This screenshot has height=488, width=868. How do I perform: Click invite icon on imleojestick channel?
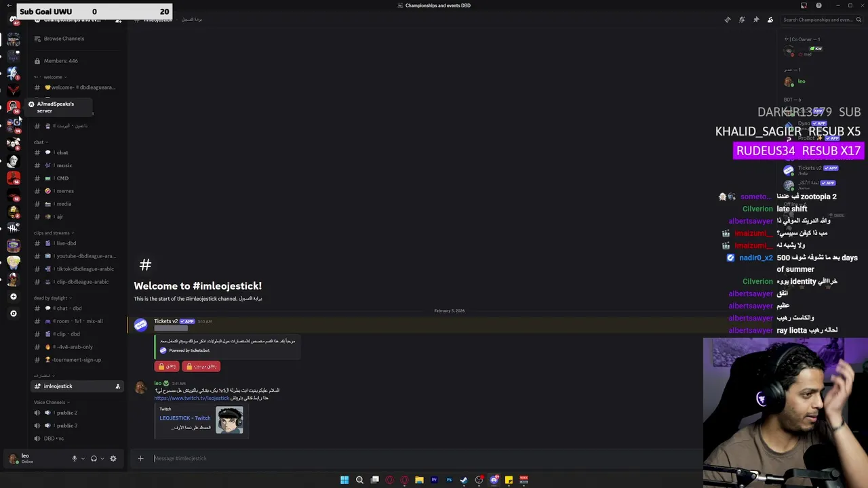pyautogui.click(x=117, y=386)
